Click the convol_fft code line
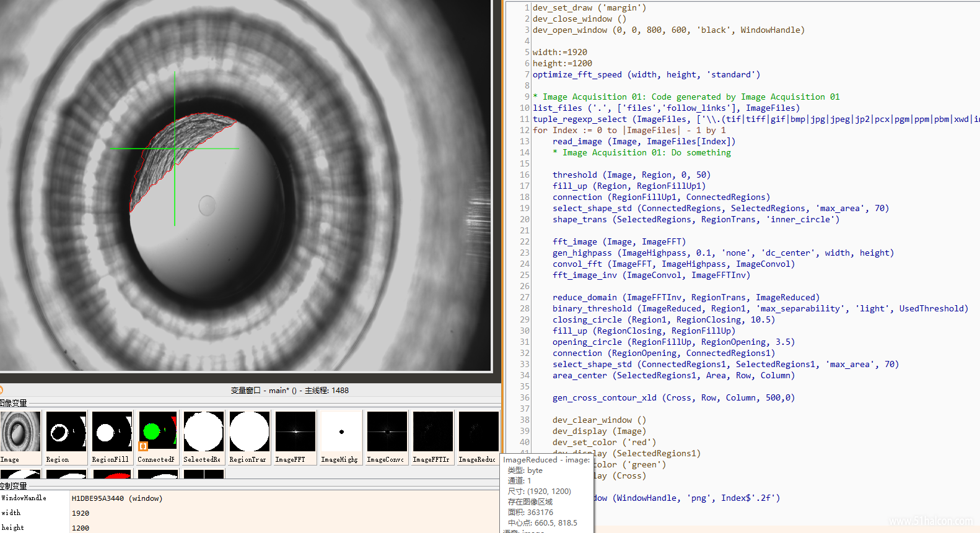980x533 pixels. tap(673, 264)
